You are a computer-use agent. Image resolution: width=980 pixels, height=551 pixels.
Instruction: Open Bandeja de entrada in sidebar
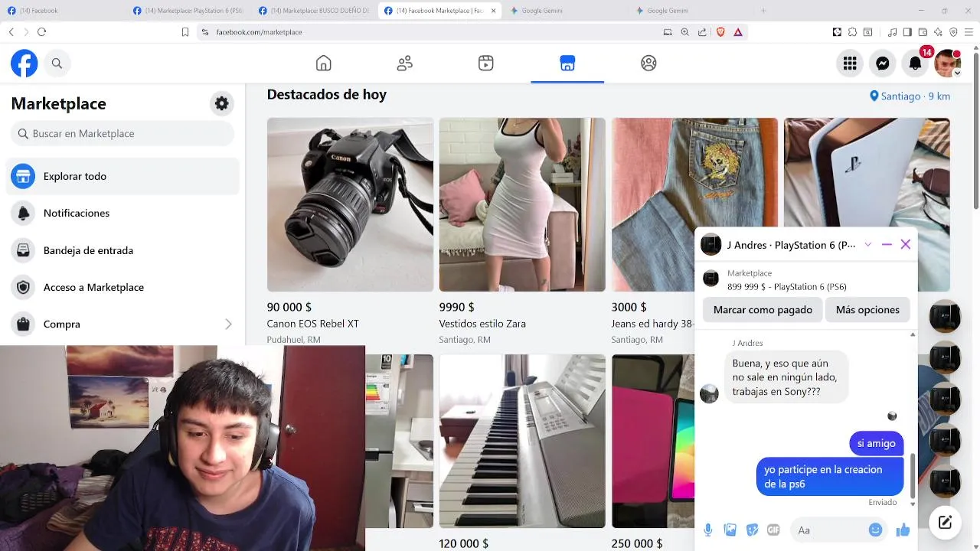(122, 250)
